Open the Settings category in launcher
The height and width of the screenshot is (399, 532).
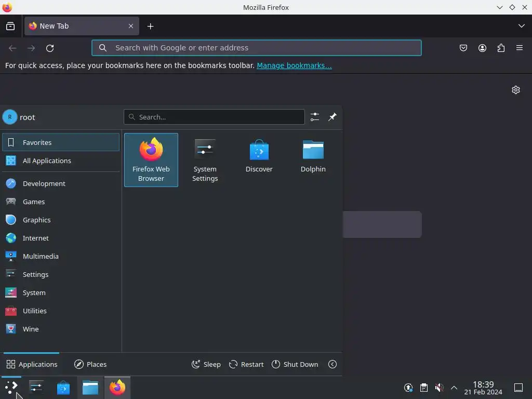click(61, 274)
